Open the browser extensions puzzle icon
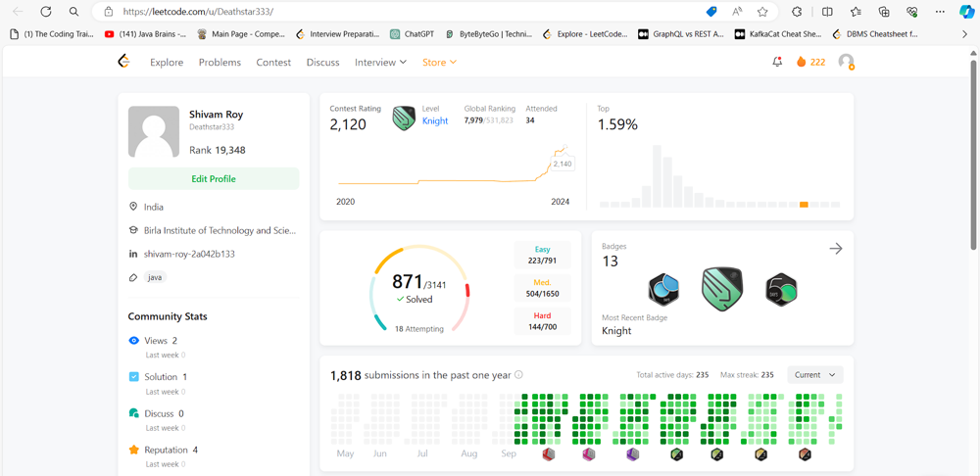The width and height of the screenshot is (980, 476). (797, 12)
